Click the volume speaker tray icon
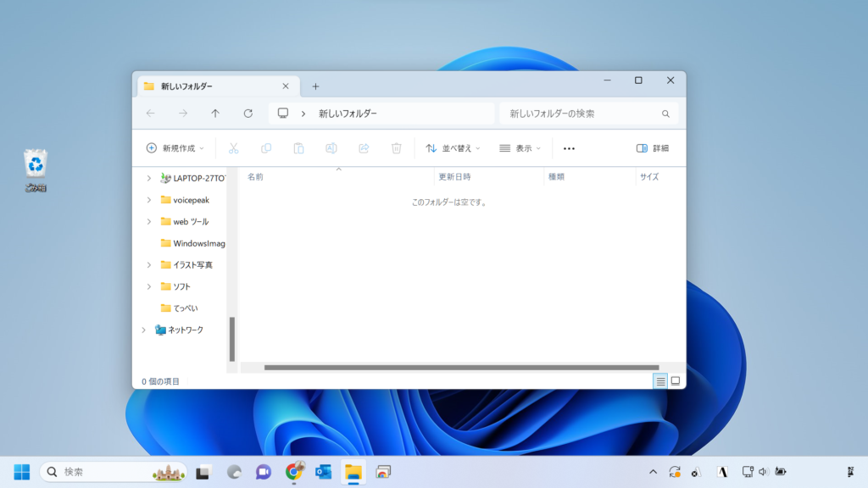Viewport: 868px width, 488px height. [x=764, y=472]
